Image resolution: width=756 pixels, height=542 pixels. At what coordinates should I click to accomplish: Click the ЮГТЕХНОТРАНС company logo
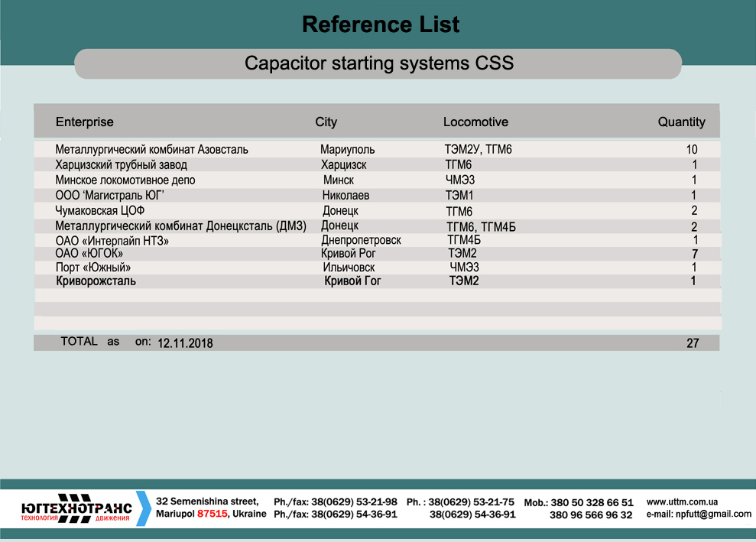(76, 508)
